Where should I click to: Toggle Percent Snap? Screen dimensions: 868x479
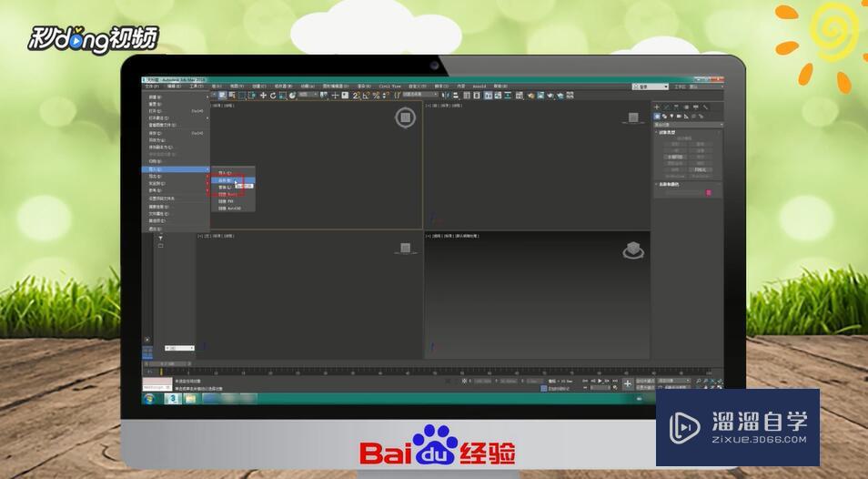tap(377, 96)
